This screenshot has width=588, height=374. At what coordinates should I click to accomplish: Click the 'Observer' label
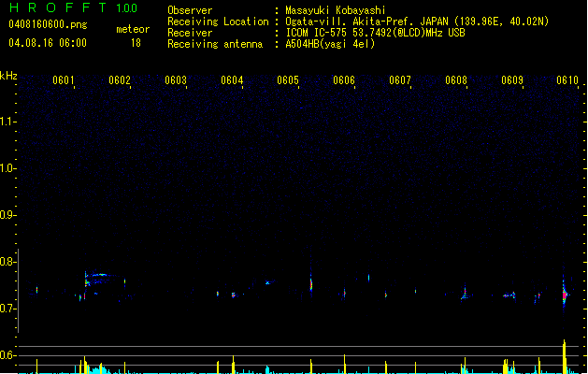(x=190, y=10)
